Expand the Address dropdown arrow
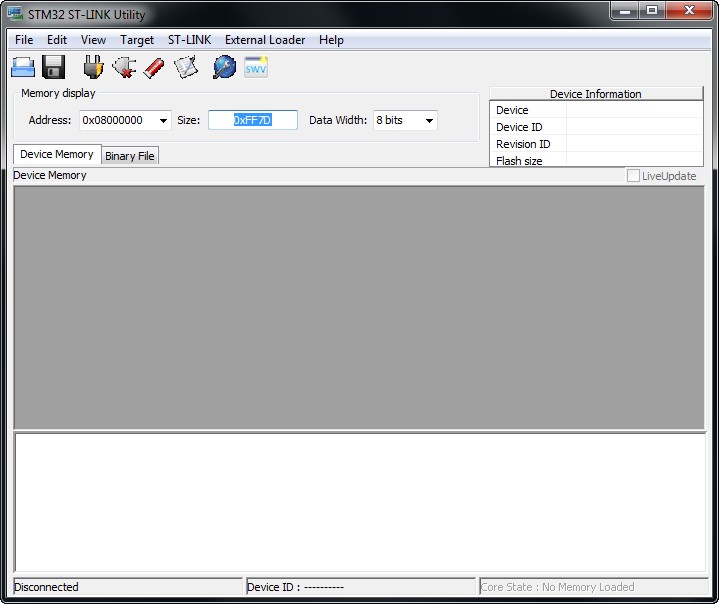 coord(163,121)
